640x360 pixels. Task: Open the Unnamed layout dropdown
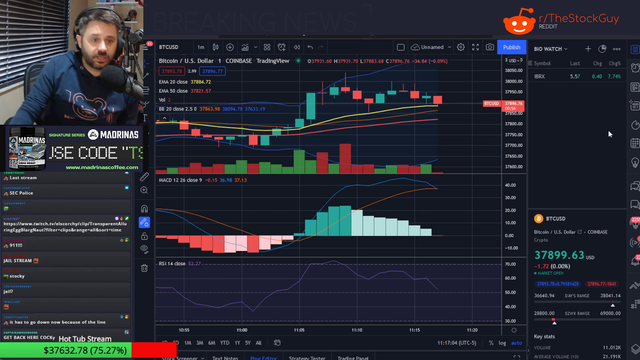click(431, 47)
